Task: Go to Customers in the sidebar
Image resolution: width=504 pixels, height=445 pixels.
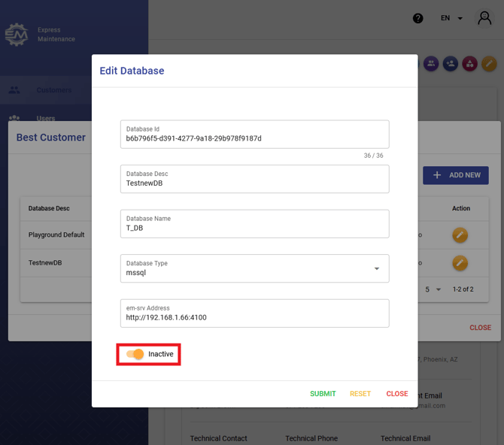Action: pyautogui.click(x=54, y=90)
